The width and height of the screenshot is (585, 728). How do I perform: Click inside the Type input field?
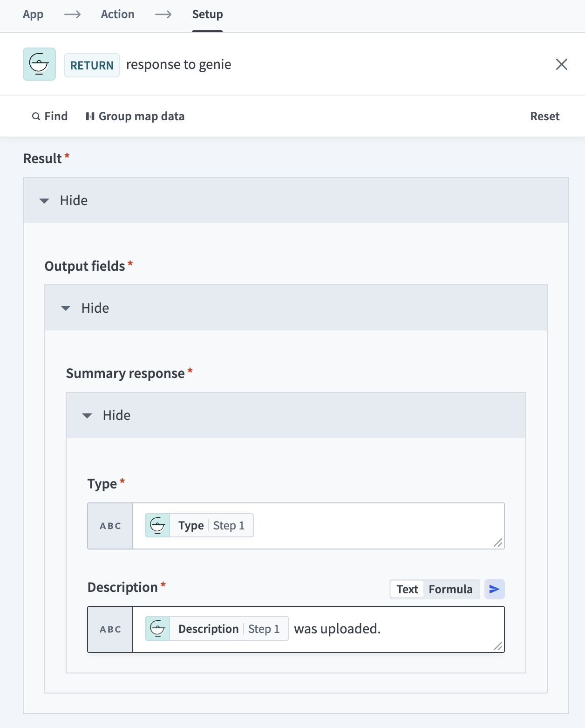(373, 526)
